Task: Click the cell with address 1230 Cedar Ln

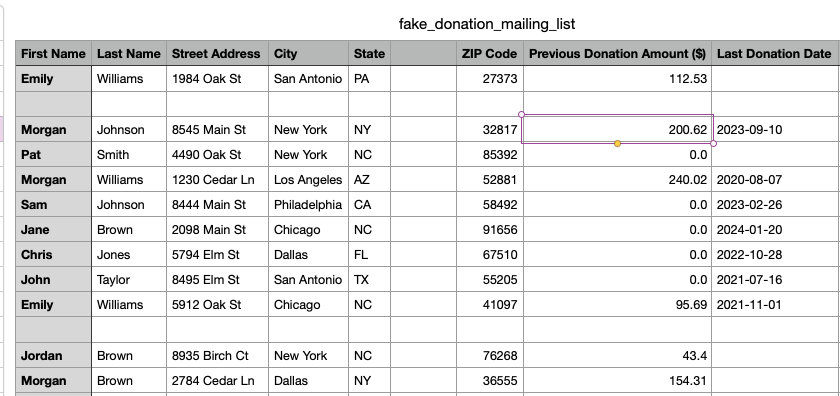Action: (x=218, y=180)
